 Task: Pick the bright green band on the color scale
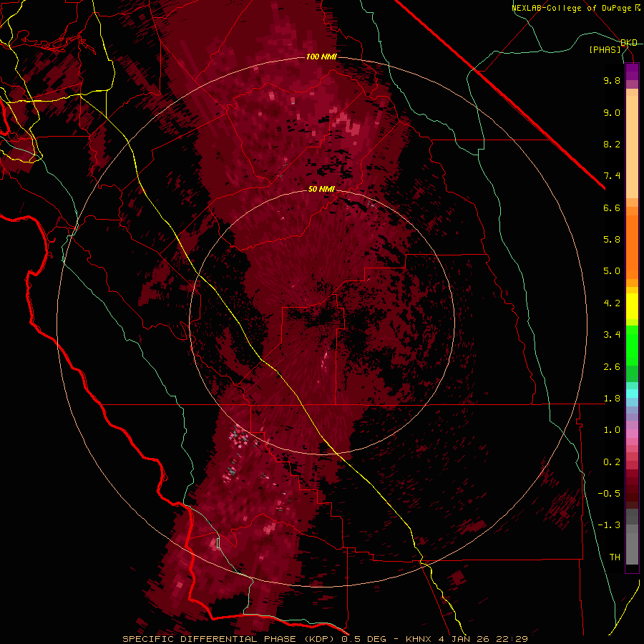pos(632,345)
